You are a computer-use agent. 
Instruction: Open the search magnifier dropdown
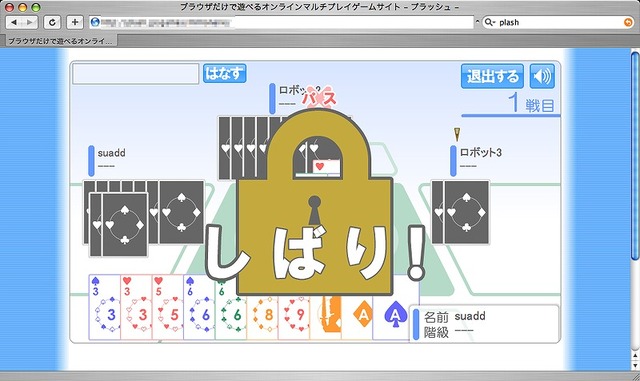click(x=489, y=22)
